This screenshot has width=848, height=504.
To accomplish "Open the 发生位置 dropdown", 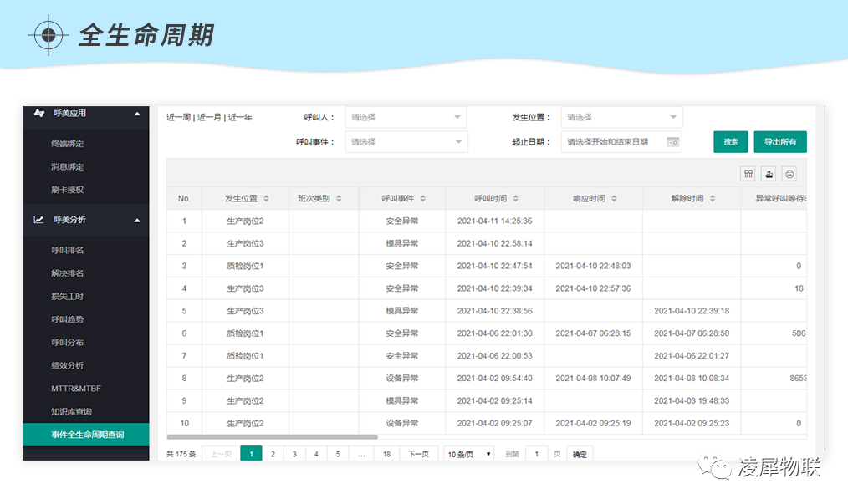I will (621, 117).
